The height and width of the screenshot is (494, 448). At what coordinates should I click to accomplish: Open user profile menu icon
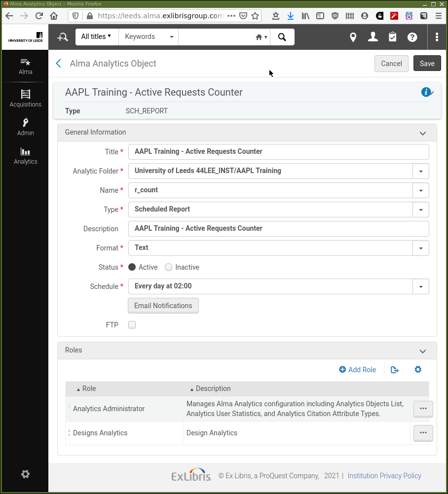[x=373, y=37]
